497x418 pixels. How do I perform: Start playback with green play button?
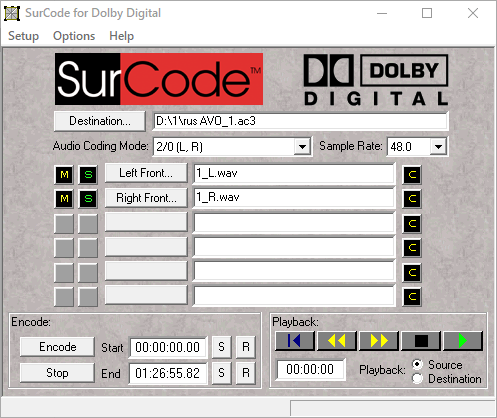click(463, 341)
